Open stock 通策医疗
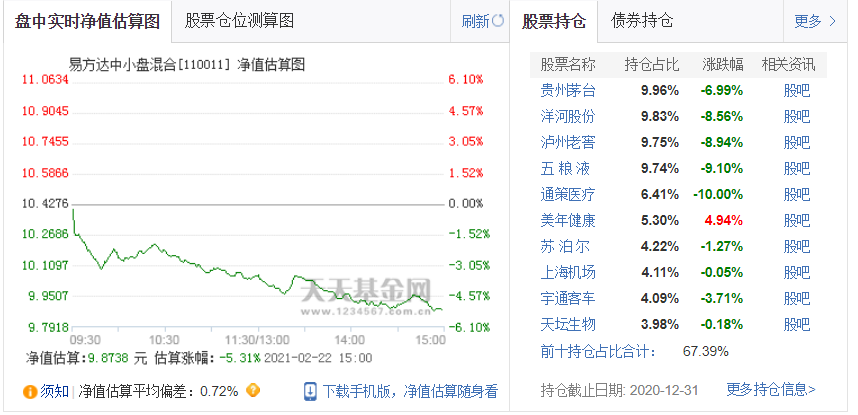 coord(568,194)
